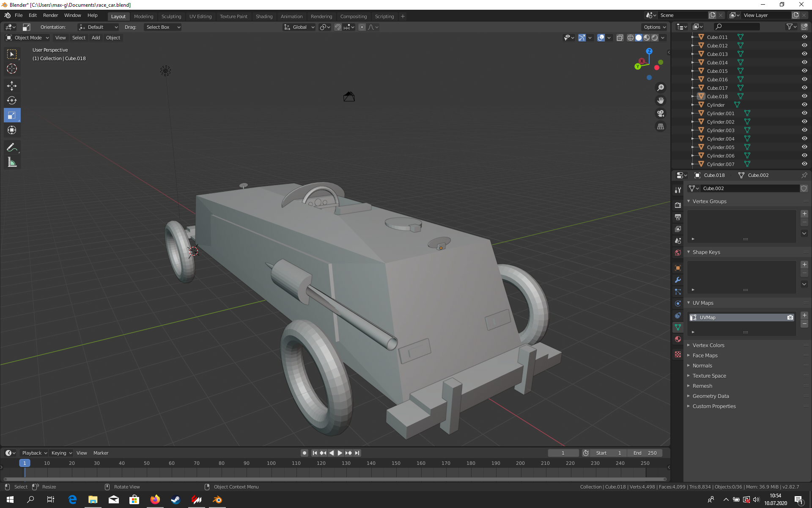The width and height of the screenshot is (812, 508).
Task: Open the Playback menu in timeline
Action: [x=34, y=453]
